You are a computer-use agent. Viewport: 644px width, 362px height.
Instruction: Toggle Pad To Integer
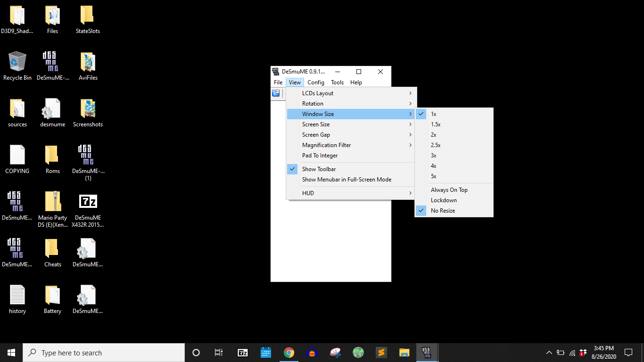tap(350, 156)
